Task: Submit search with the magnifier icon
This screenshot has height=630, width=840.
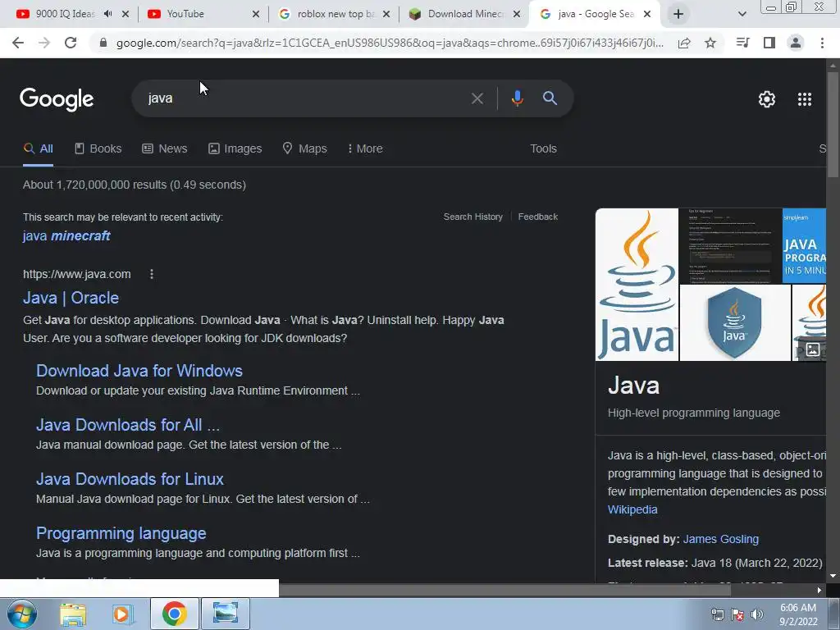Action: pos(550,98)
